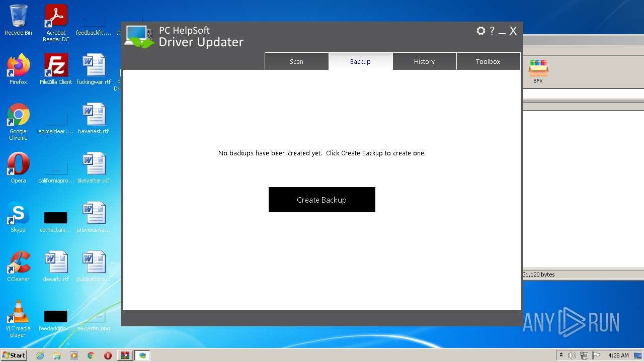The width and height of the screenshot is (644, 362).
Task: Switch to the Scan tab
Action: pyautogui.click(x=296, y=61)
